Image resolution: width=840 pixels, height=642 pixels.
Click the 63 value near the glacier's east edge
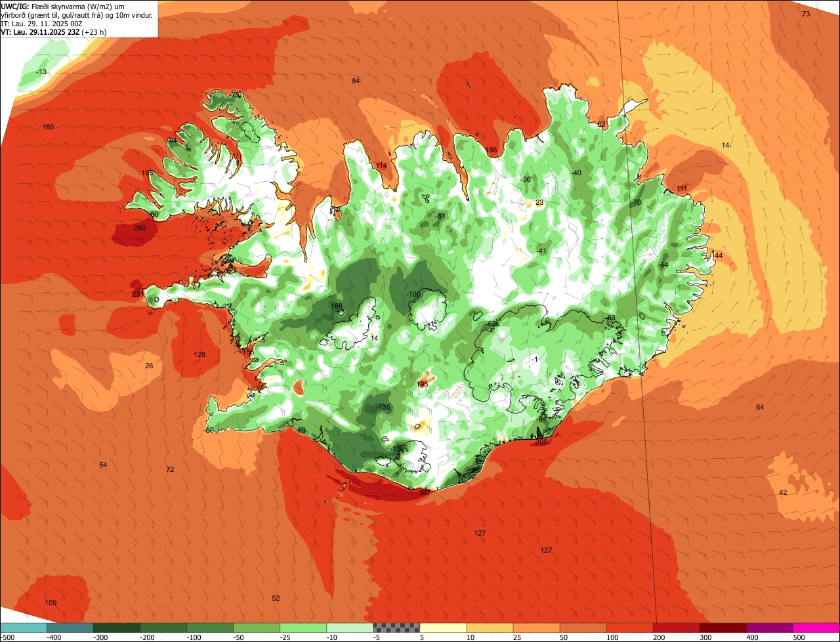tap(611, 318)
